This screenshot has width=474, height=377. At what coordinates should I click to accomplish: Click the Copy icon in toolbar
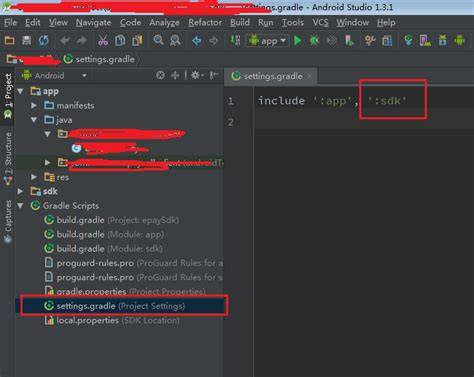pos(120,41)
